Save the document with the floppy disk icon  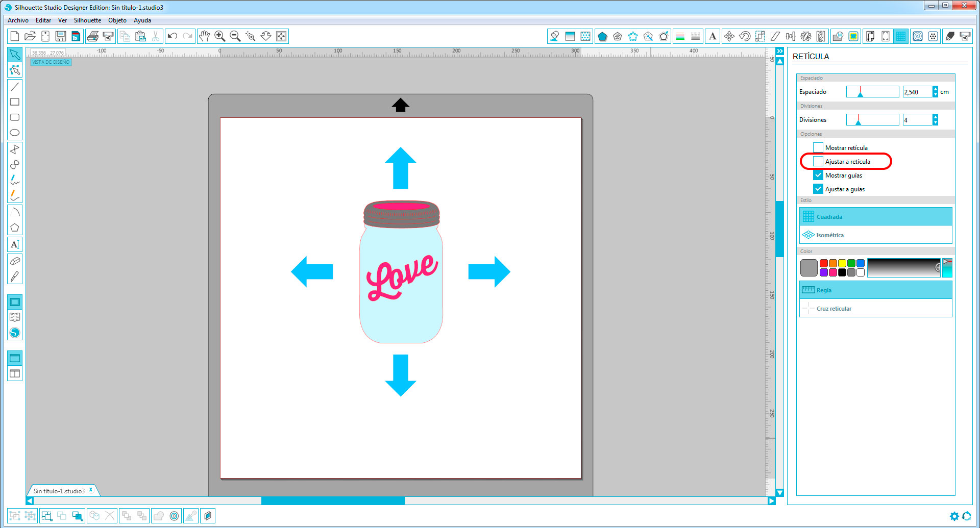click(x=61, y=36)
